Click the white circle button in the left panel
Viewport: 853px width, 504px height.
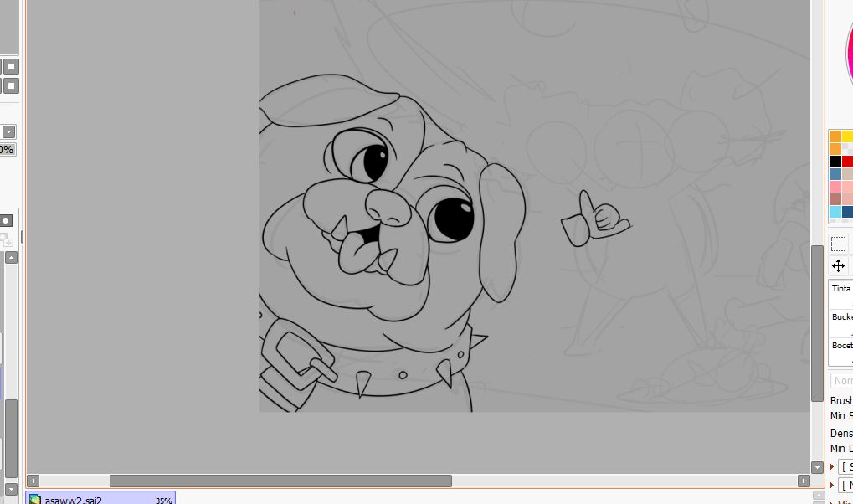[5, 220]
